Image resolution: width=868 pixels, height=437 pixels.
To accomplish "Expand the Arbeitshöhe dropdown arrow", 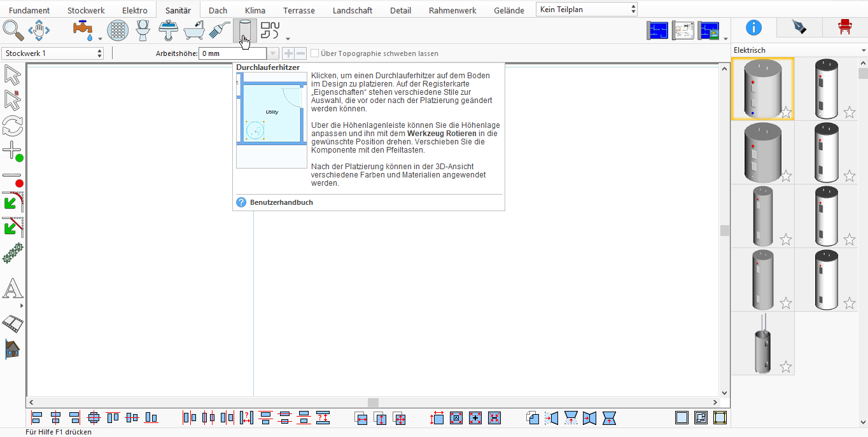I will (x=273, y=54).
